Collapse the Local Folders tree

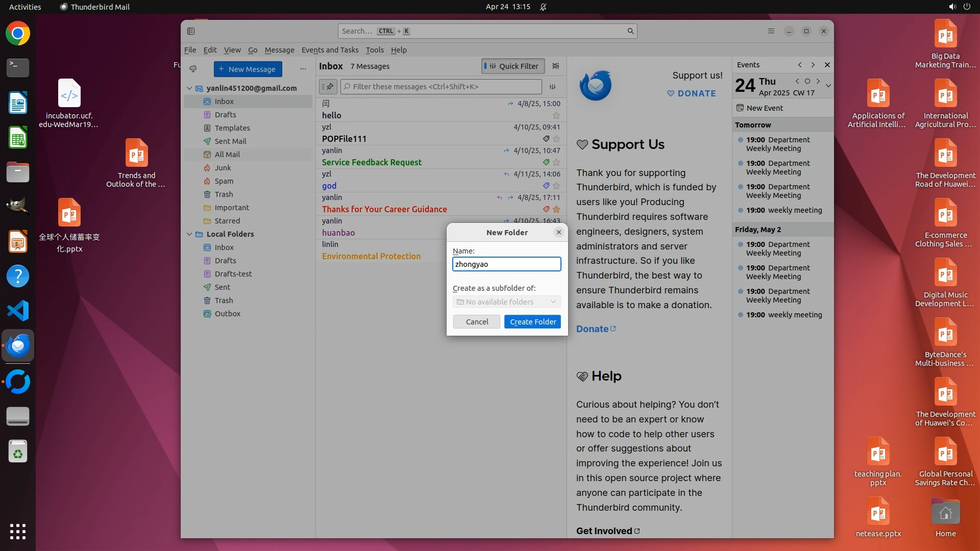pyautogui.click(x=189, y=234)
